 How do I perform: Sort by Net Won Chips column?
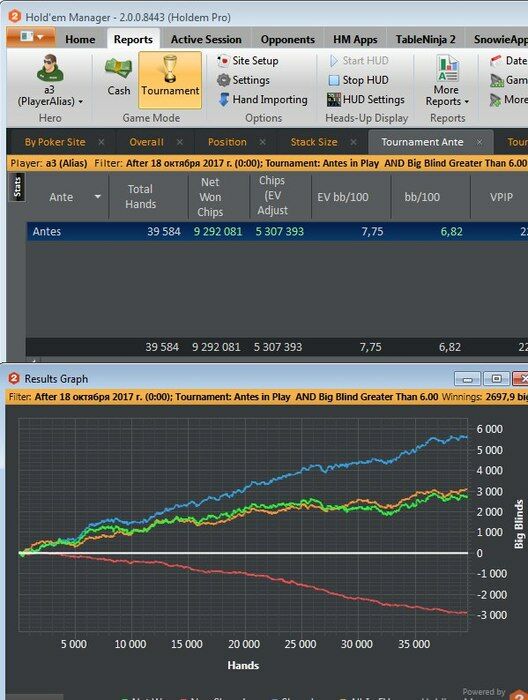tap(210, 197)
